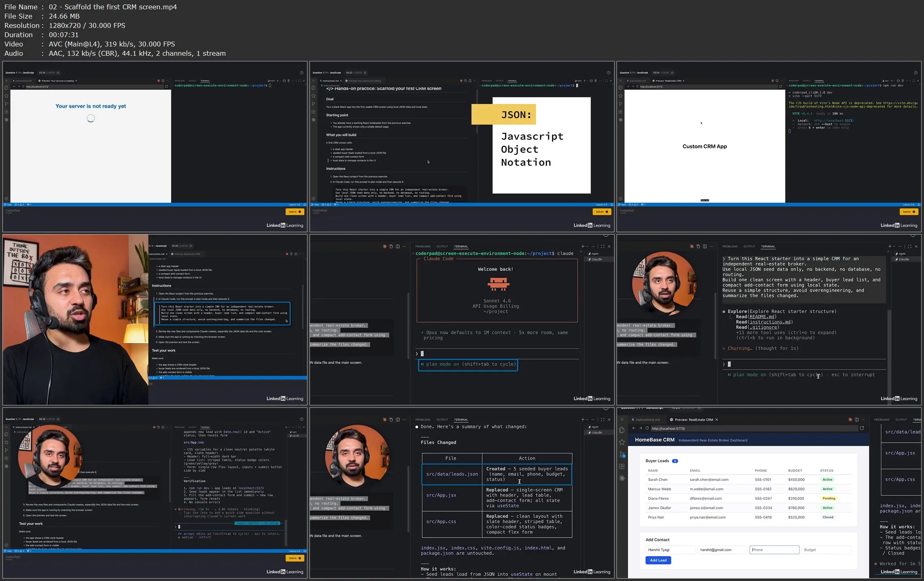Viewport: 924px width, 581px height.
Task: Click Submit in the Custom CRM App frame
Action: (909, 212)
